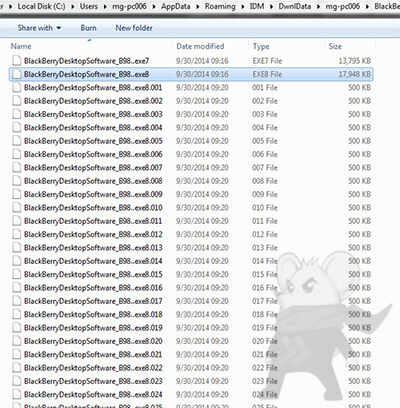Click file icon of BlackBerryDesktopSoftware exe7
This screenshot has width=400, height=408.
click(16, 61)
